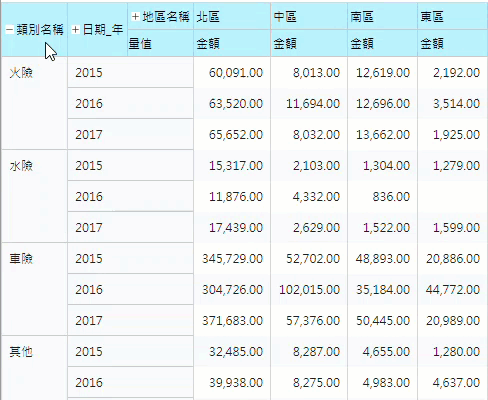Click the 60,091.00 value cell
This screenshot has height=400, width=488.
(x=232, y=72)
